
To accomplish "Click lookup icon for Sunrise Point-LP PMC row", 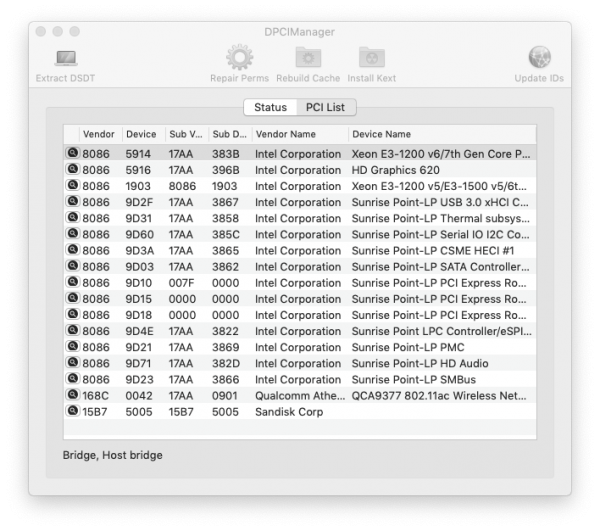I will pos(72,346).
